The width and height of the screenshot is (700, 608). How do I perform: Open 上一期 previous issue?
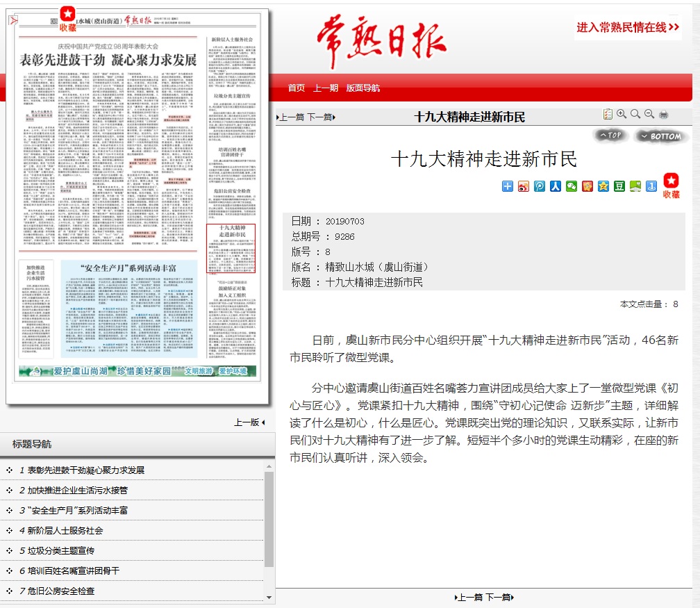click(326, 88)
